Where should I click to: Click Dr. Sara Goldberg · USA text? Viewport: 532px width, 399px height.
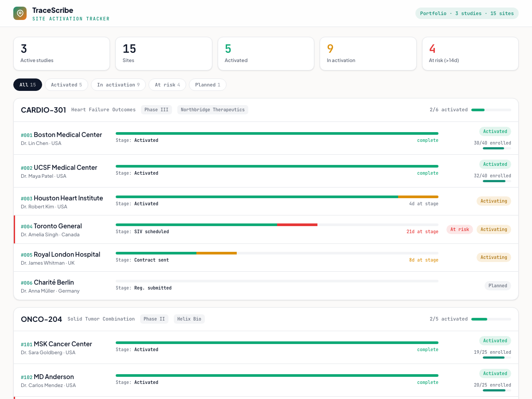(48, 352)
